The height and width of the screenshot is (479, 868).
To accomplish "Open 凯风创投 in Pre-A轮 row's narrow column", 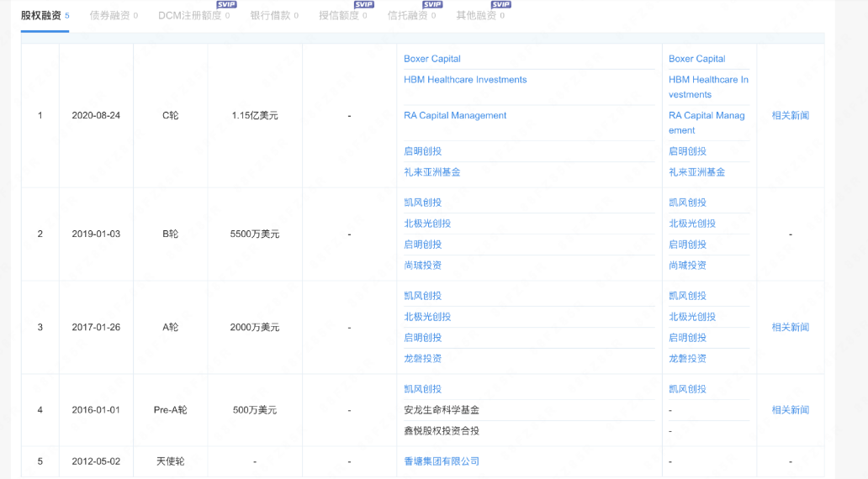I will tap(687, 389).
